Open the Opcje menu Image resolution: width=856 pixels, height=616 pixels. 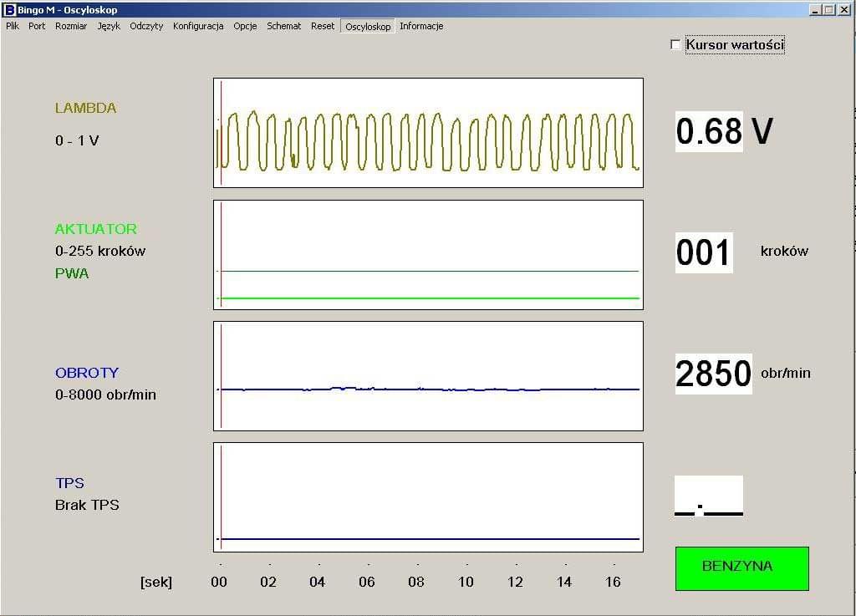[245, 26]
